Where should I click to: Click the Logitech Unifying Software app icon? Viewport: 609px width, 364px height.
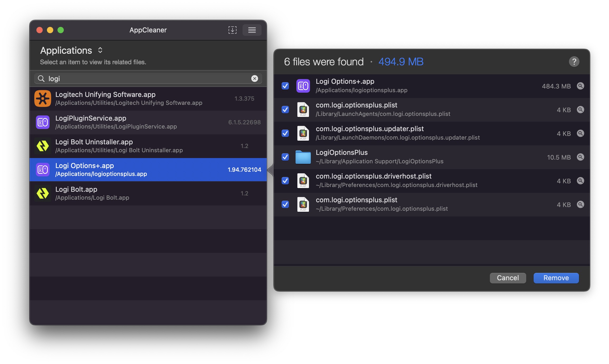pos(43,99)
